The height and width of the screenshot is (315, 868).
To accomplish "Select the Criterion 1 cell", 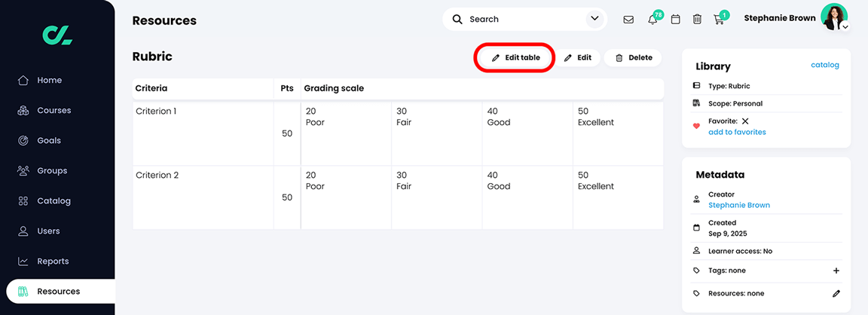I will 203,133.
